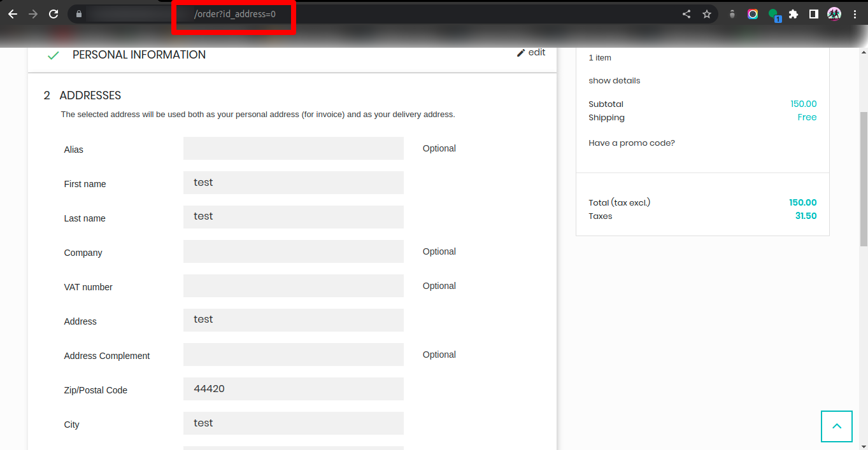This screenshot has height=450, width=868.
Task: Open the Chrome three-dot menu
Action: [x=855, y=14]
